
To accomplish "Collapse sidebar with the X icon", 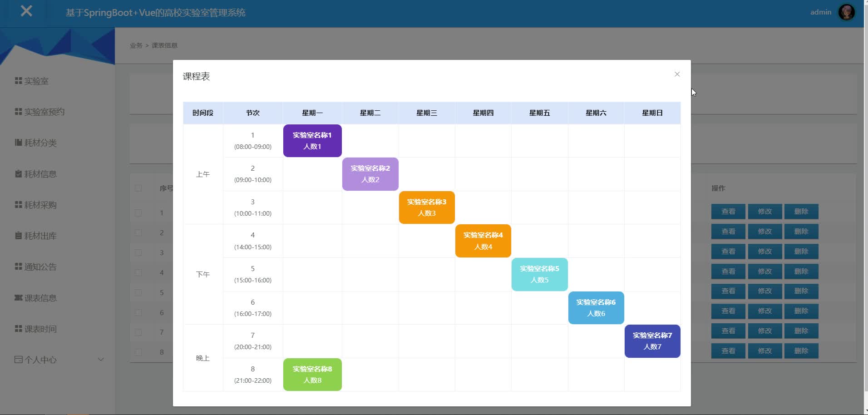I will click(x=26, y=11).
